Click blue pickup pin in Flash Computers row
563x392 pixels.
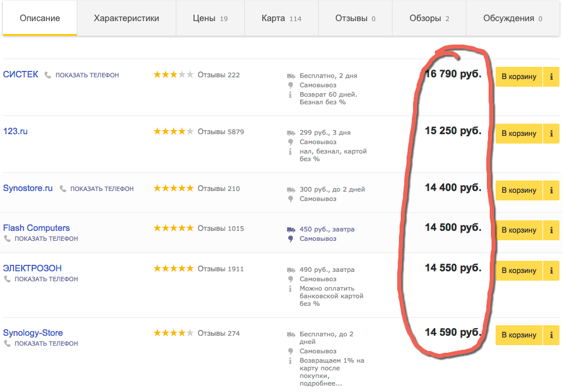click(x=291, y=238)
